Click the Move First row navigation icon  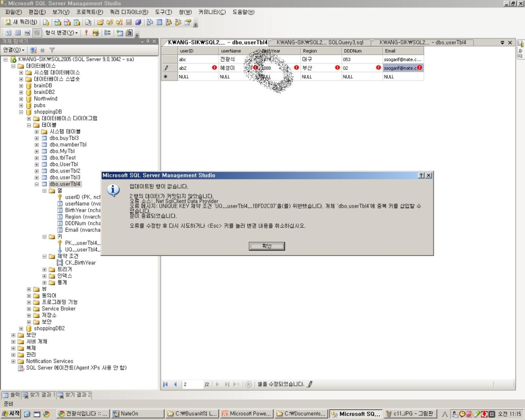166,385
